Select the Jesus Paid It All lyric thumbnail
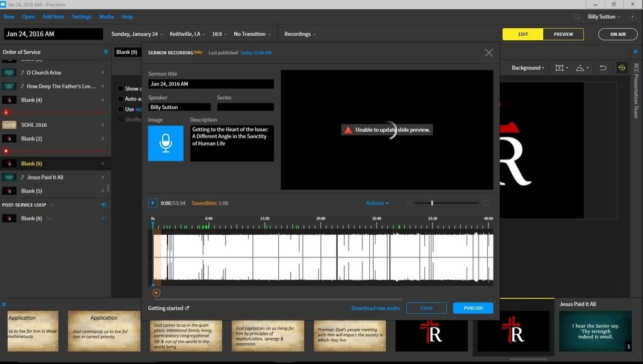 coord(595,331)
